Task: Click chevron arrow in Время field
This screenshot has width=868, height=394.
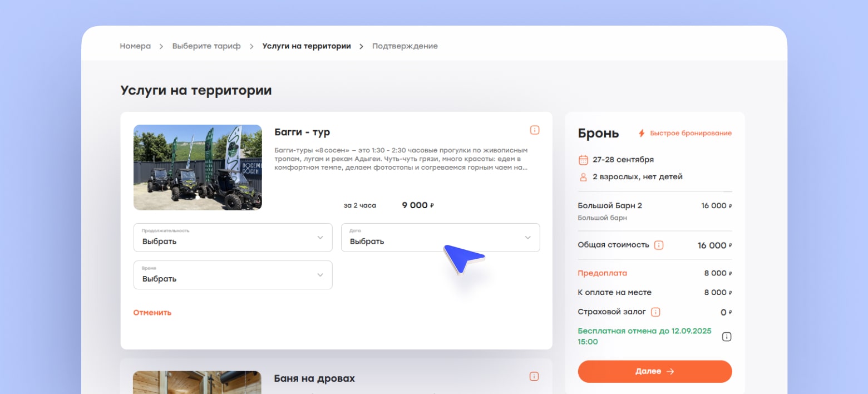Action: click(x=320, y=275)
